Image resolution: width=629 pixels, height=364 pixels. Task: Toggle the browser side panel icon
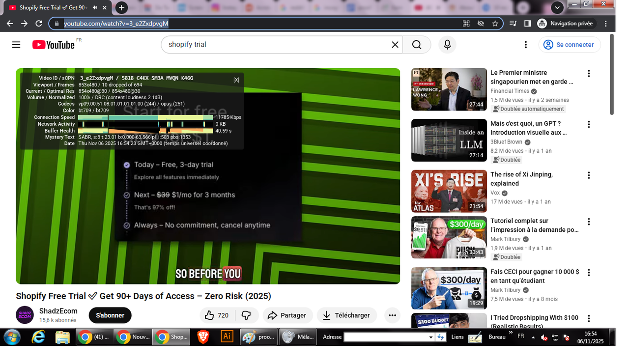click(x=527, y=24)
